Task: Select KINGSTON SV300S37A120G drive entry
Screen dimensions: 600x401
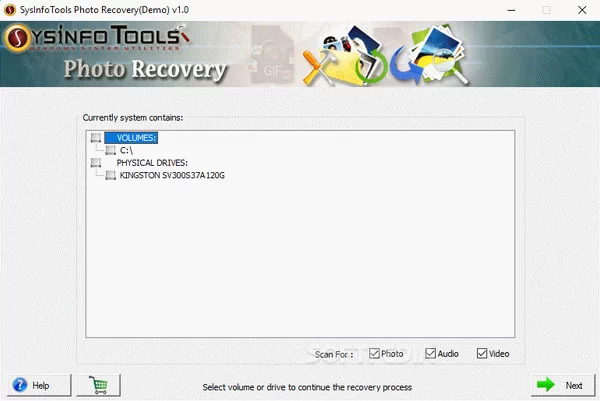Action: click(x=172, y=175)
